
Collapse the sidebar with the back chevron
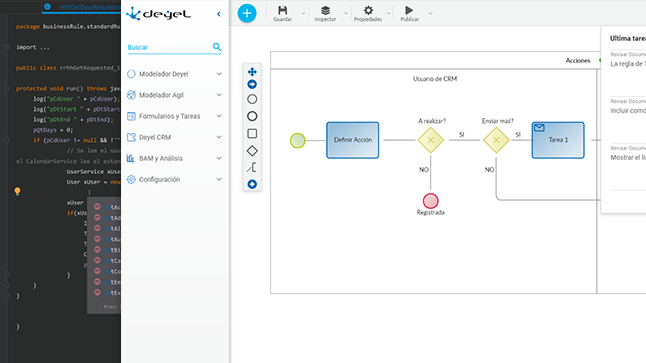coord(219,14)
